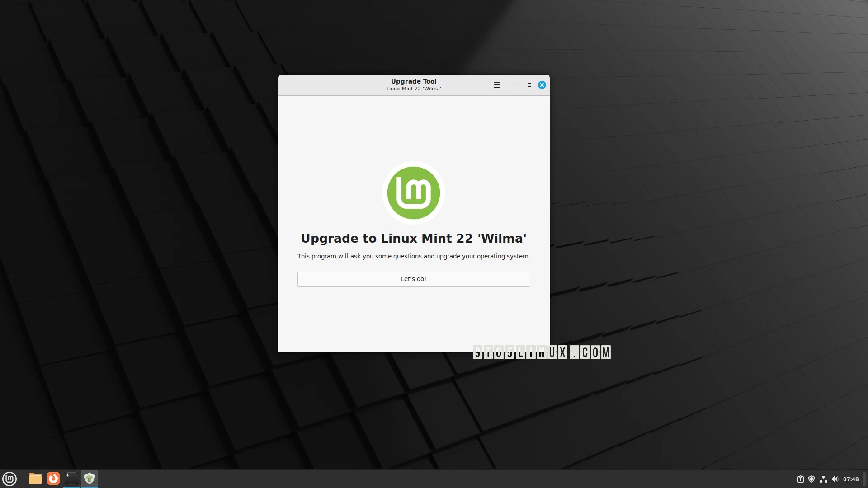This screenshot has height=488, width=868.
Task: Open the wired network tray icon
Action: (823, 479)
